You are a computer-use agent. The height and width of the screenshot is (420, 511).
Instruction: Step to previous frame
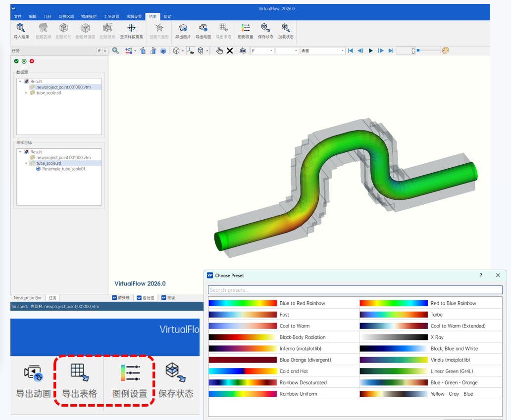pyautogui.click(x=360, y=50)
